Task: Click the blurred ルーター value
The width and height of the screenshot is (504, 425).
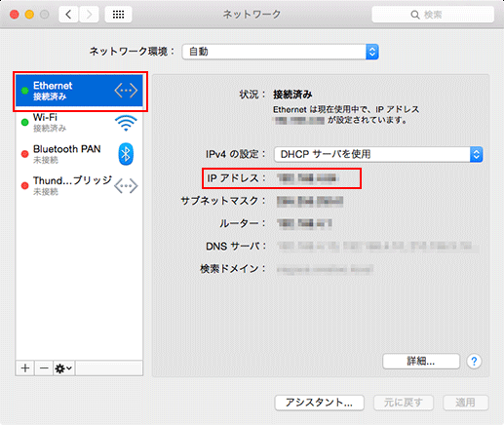Action: click(x=304, y=223)
